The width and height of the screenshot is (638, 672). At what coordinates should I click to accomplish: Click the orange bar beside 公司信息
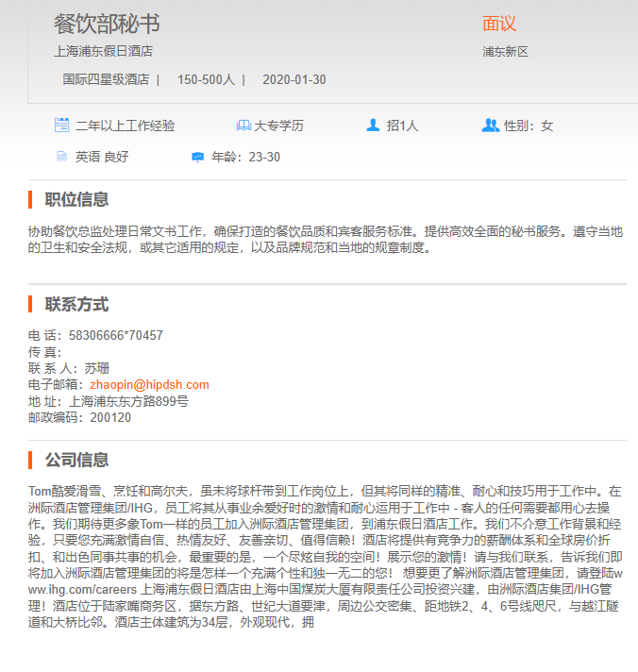[x=31, y=460]
